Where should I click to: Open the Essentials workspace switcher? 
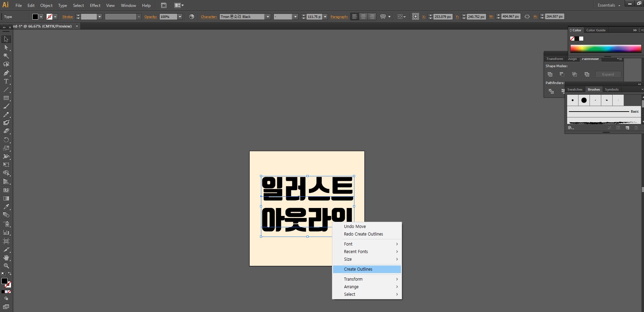(x=609, y=5)
